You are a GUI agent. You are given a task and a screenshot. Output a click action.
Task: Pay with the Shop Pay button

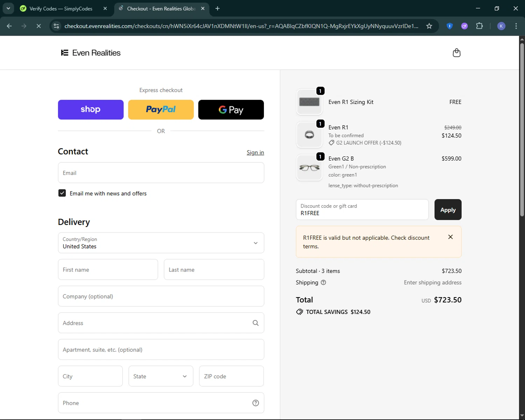pyautogui.click(x=91, y=110)
